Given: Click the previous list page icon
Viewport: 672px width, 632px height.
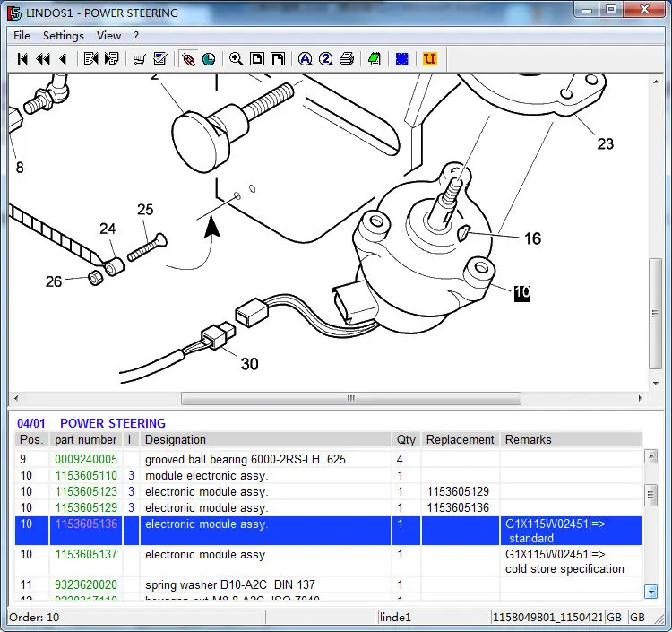Looking at the screenshot, I should click(90, 59).
